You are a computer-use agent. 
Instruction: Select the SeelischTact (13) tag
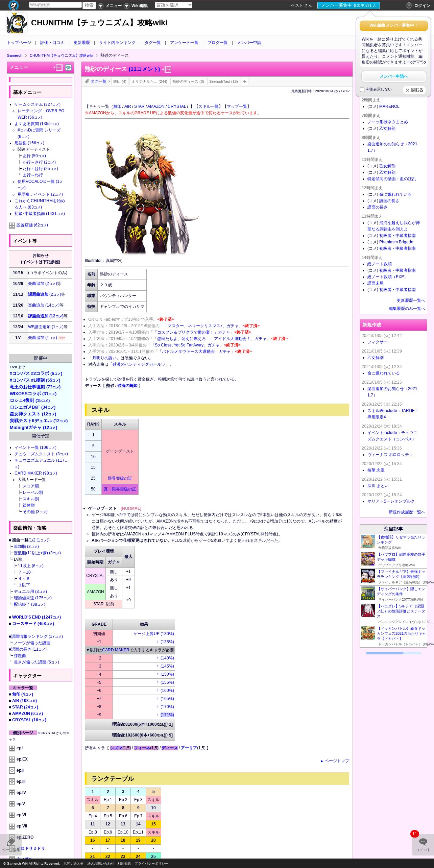223,81
